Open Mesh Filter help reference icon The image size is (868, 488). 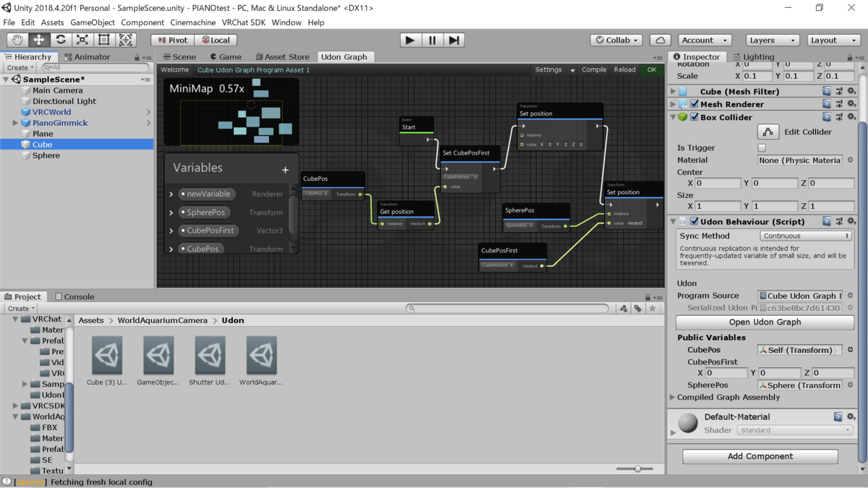(827, 92)
